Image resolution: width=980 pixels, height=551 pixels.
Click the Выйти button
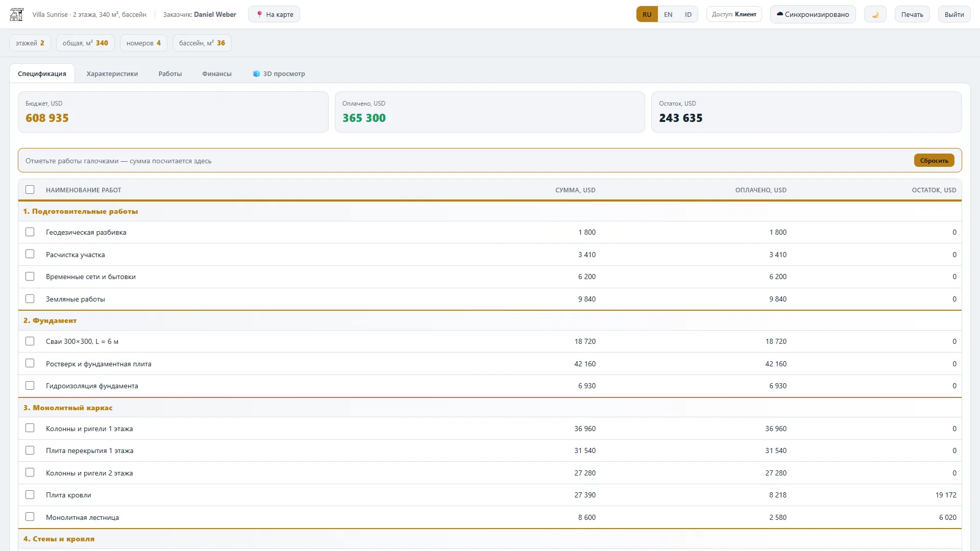tap(954, 14)
